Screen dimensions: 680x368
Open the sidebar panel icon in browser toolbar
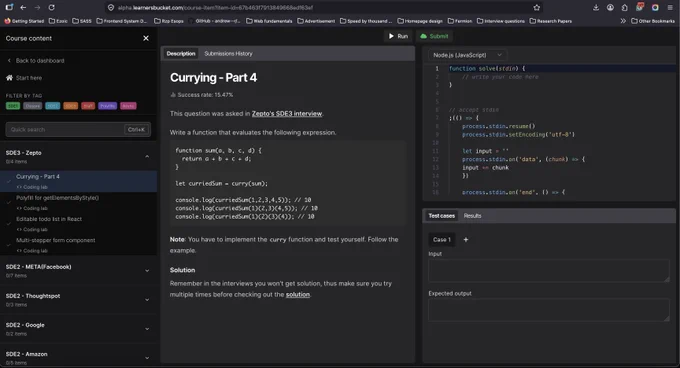coord(9,7)
